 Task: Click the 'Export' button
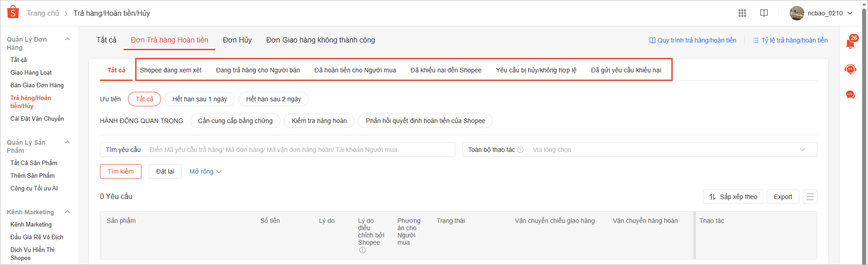783,197
